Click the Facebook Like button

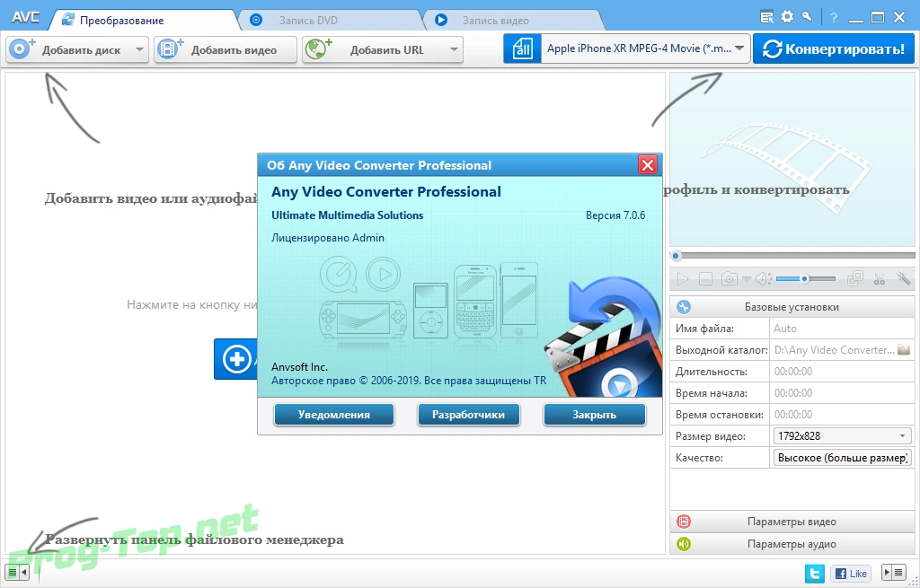(850, 574)
